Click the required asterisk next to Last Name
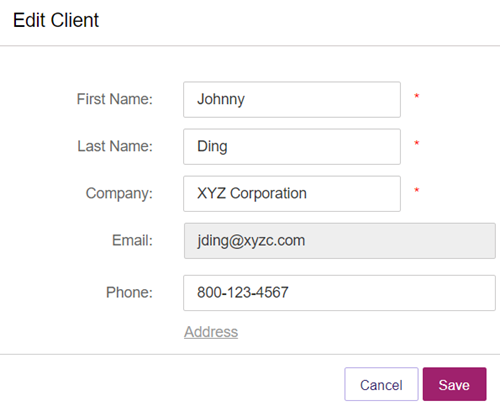The height and width of the screenshot is (406, 500). (x=416, y=143)
